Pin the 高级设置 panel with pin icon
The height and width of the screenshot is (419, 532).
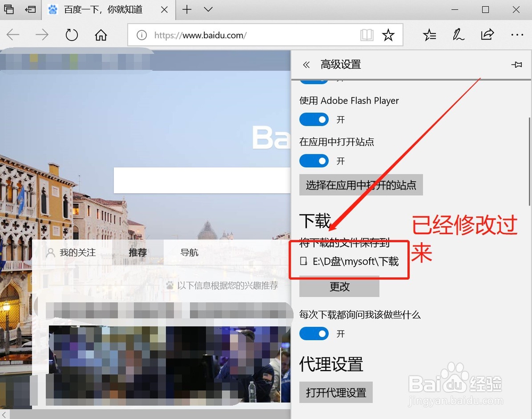517,64
